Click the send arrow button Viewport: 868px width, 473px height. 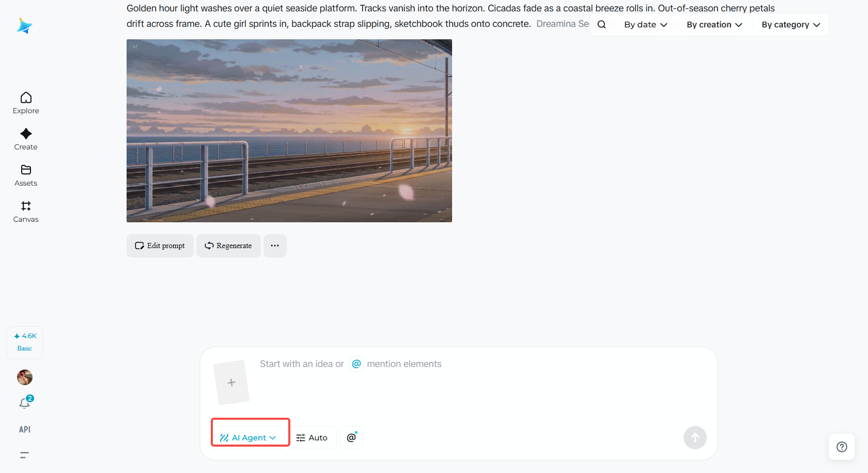point(695,438)
